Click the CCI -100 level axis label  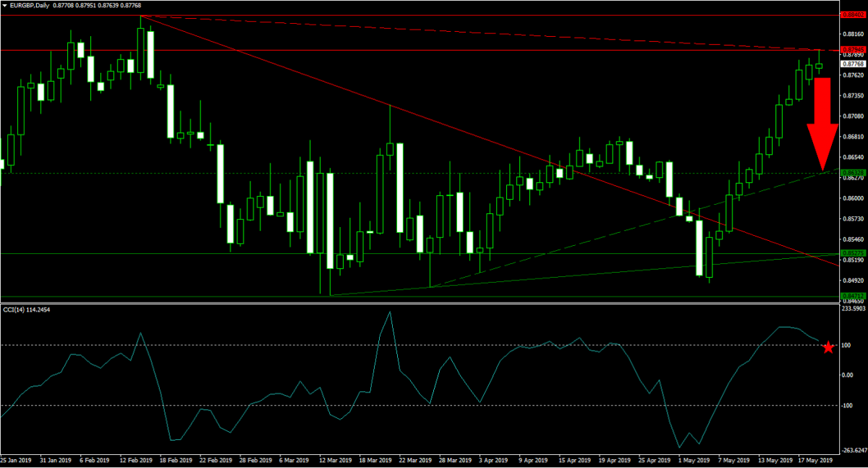(x=847, y=405)
